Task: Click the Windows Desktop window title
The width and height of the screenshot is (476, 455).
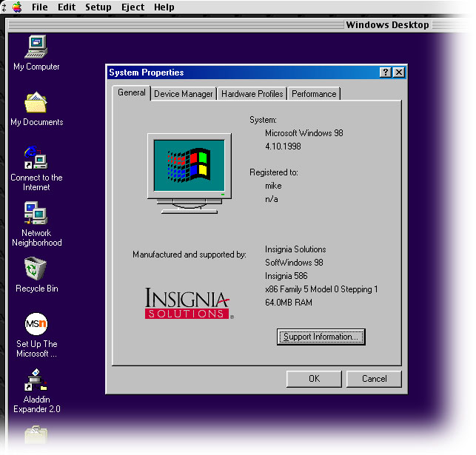Action: 387,24
